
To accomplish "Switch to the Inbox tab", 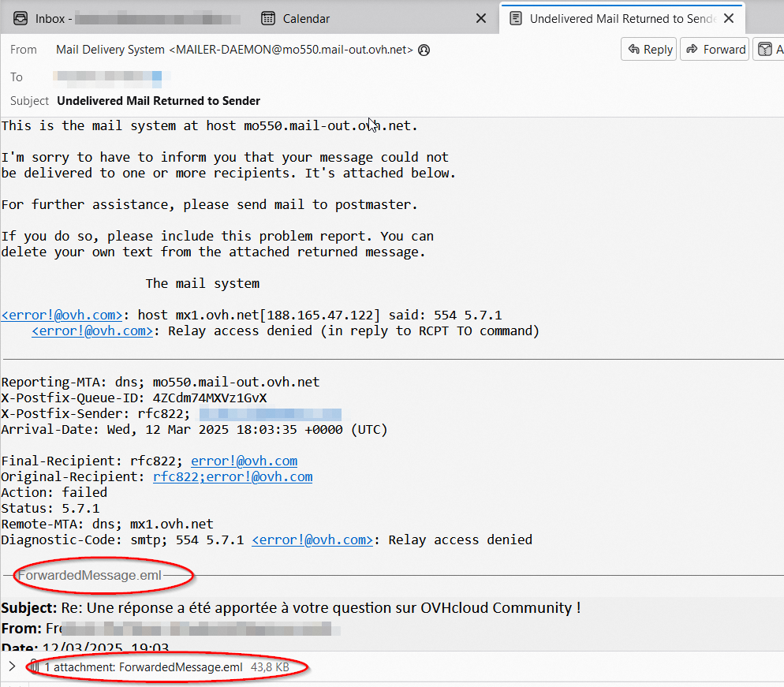I will (118, 18).
